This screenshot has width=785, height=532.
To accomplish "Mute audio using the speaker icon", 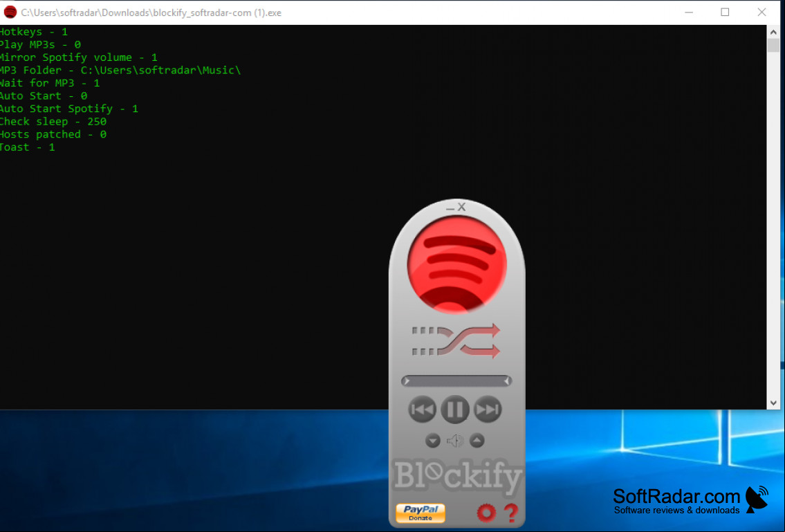I will [x=454, y=440].
